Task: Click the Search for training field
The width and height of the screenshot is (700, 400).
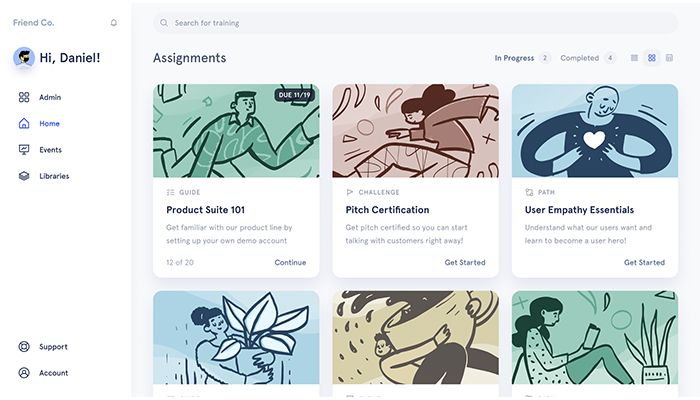Action: 415,22
